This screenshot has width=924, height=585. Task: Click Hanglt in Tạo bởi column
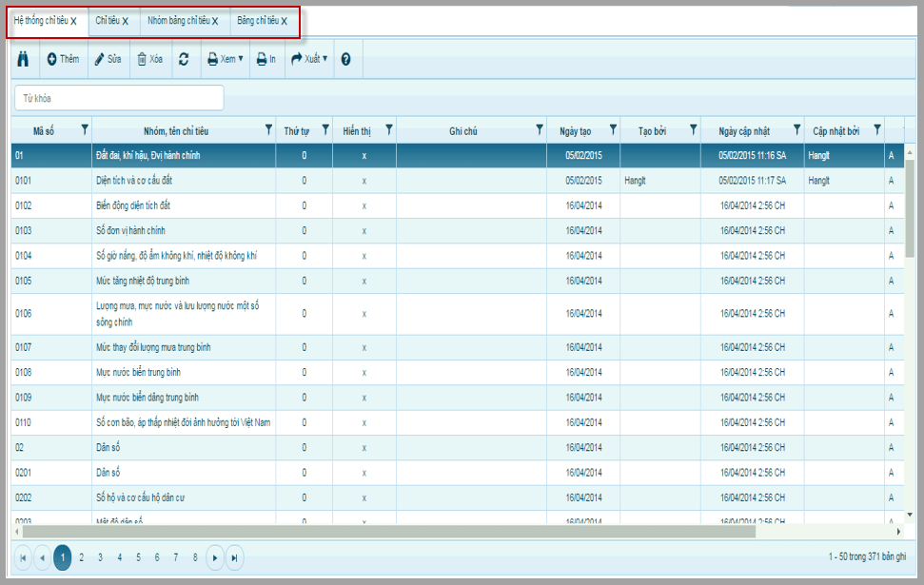click(636, 181)
